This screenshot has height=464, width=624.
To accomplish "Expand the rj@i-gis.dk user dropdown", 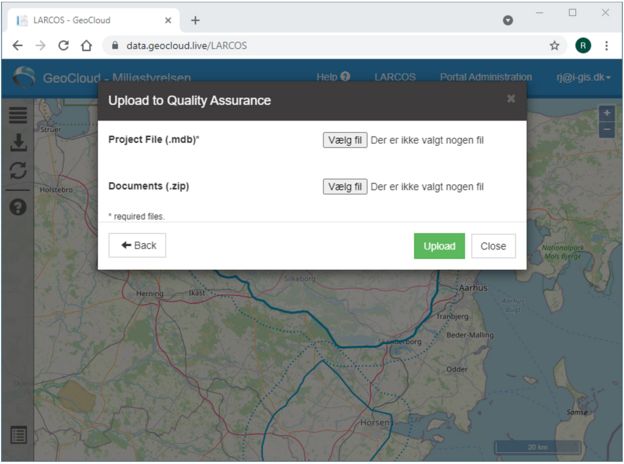I will pyautogui.click(x=583, y=77).
